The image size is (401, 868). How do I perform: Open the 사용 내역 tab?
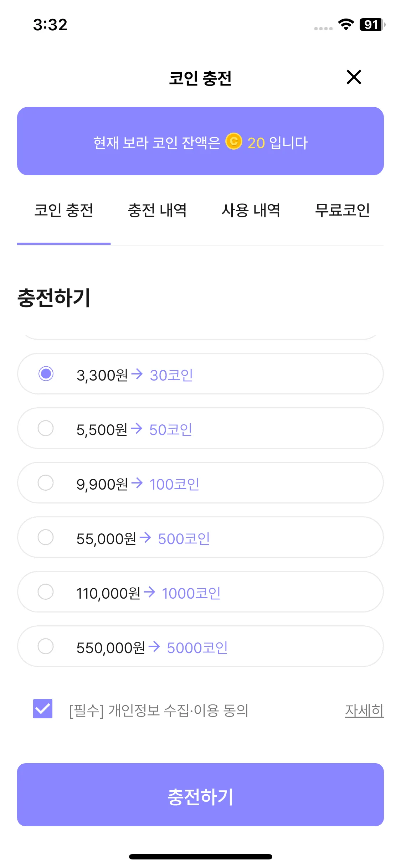click(x=251, y=210)
